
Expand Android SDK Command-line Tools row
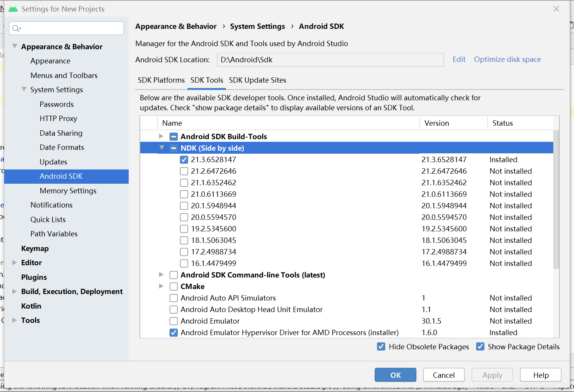[x=161, y=274]
